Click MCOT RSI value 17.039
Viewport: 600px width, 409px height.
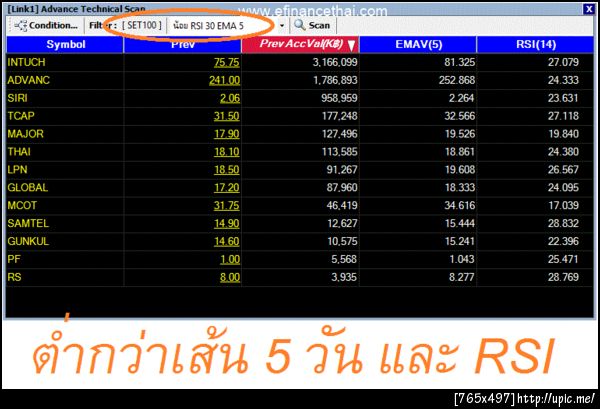pos(563,205)
